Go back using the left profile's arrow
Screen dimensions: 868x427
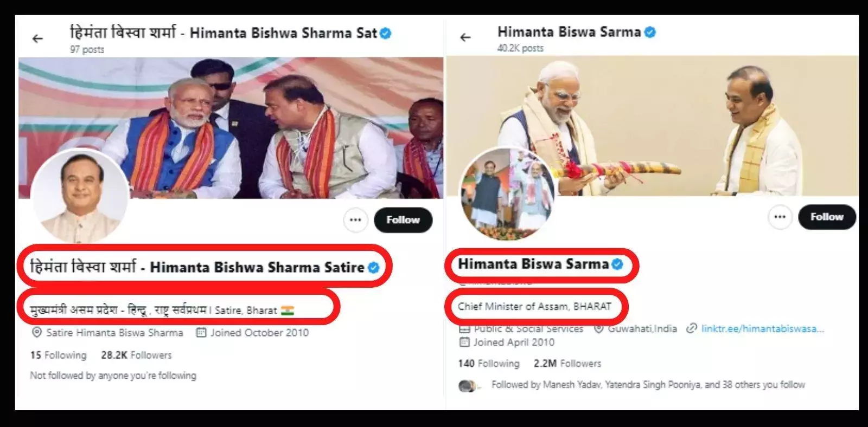click(x=37, y=38)
